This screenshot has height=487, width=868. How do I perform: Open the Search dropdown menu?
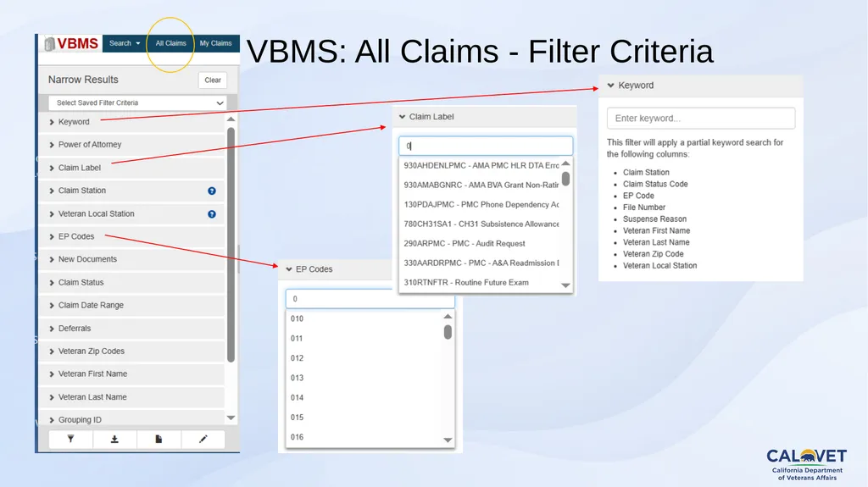tap(125, 43)
